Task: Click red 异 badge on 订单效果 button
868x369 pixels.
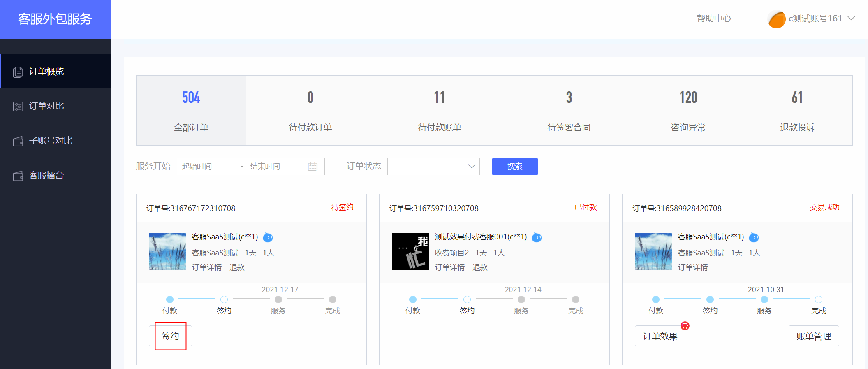Action: (685, 326)
